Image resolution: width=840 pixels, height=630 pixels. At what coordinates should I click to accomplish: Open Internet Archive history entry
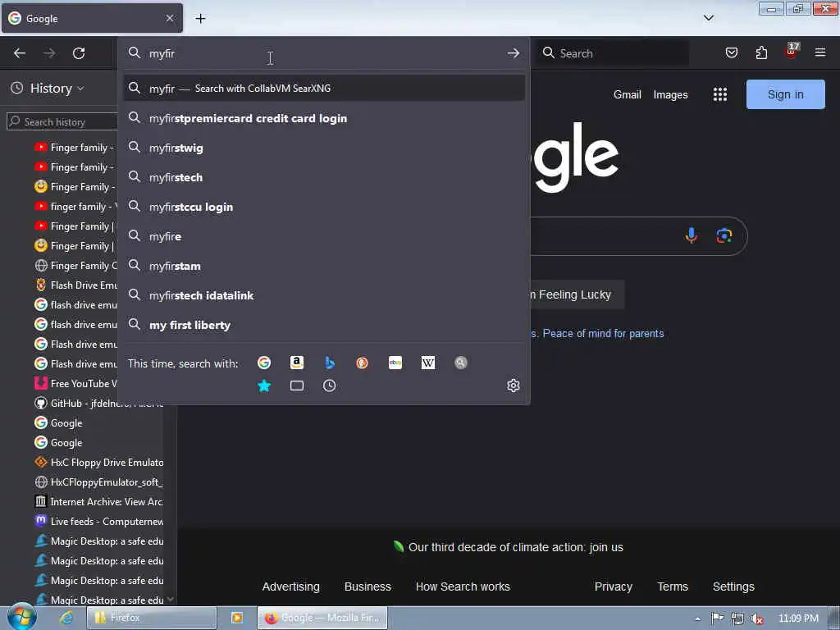click(98, 501)
